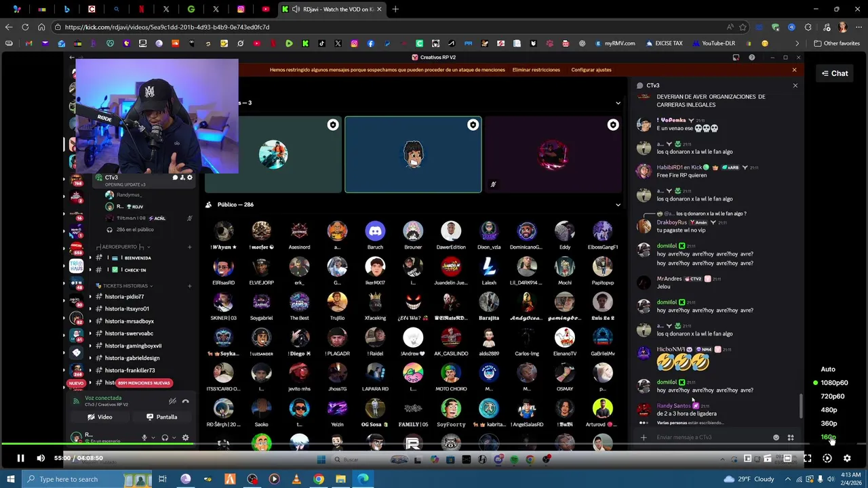Select 720p60 video quality
Viewport: 868px width, 488px height.
pyautogui.click(x=833, y=396)
